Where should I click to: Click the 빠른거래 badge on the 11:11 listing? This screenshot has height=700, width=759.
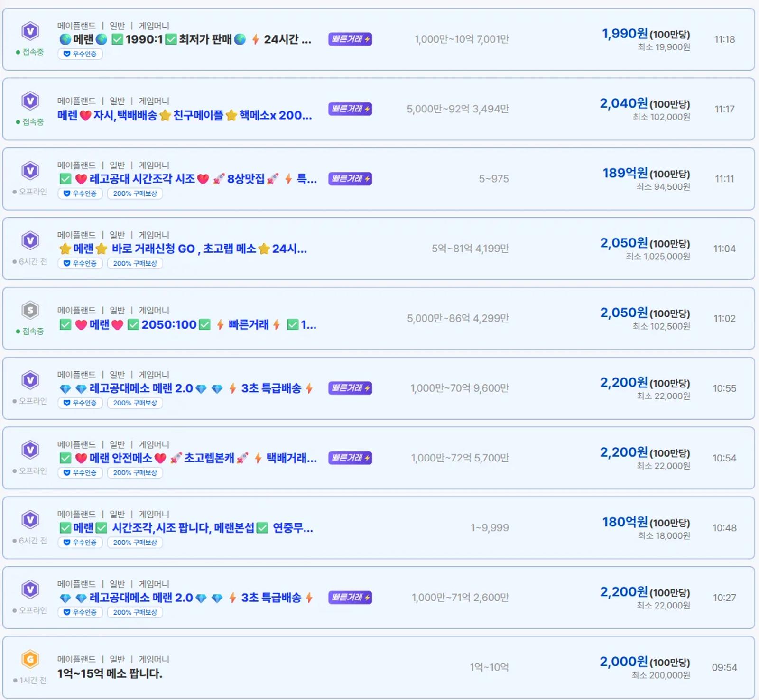pos(350,178)
